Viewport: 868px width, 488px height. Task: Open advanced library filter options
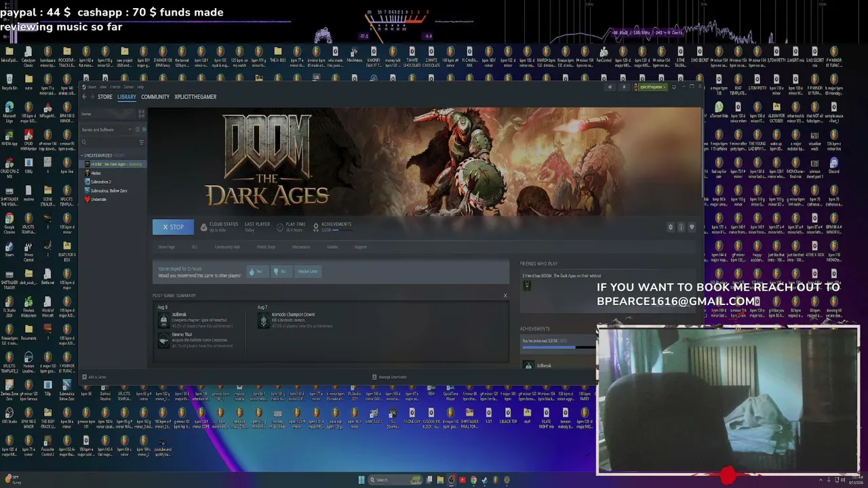tap(142, 142)
